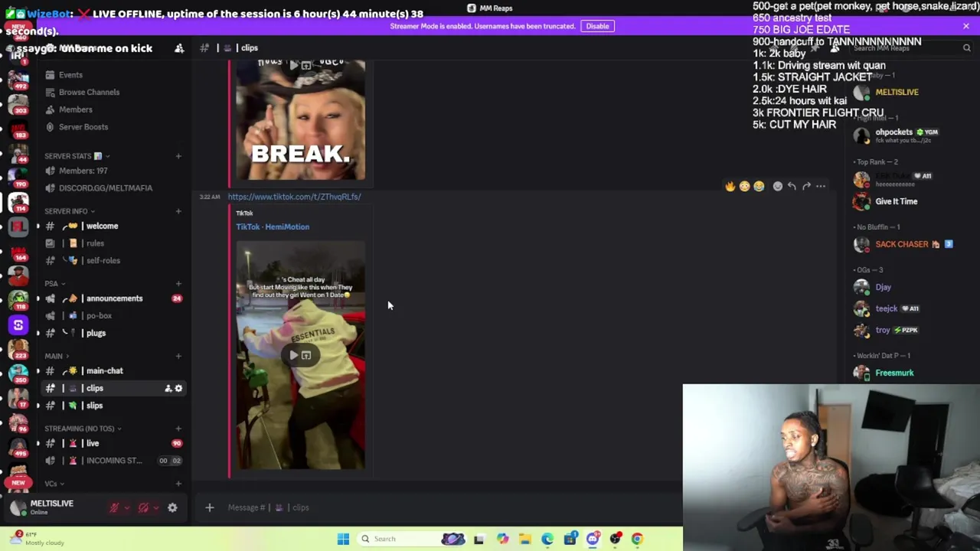The image size is (980, 551).
Task: Open the server with 303 badge
Action: [x=18, y=103]
